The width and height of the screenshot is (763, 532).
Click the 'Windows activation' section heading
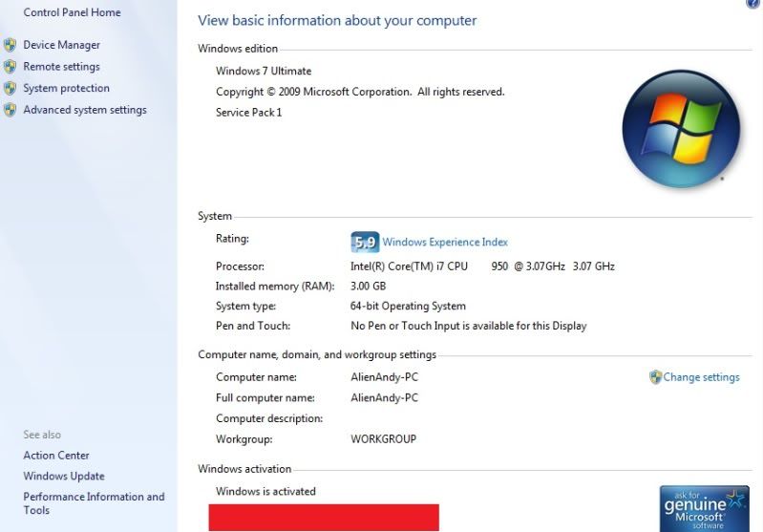[x=244, y=469]
